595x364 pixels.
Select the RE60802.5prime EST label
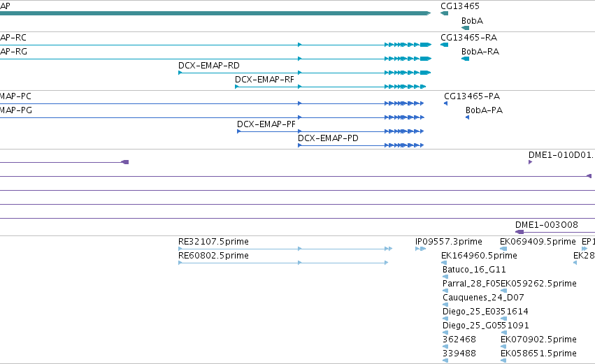click(213, 256)
